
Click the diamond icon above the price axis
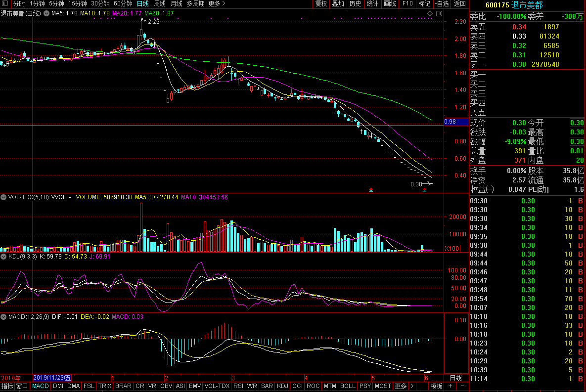[429, 13]
